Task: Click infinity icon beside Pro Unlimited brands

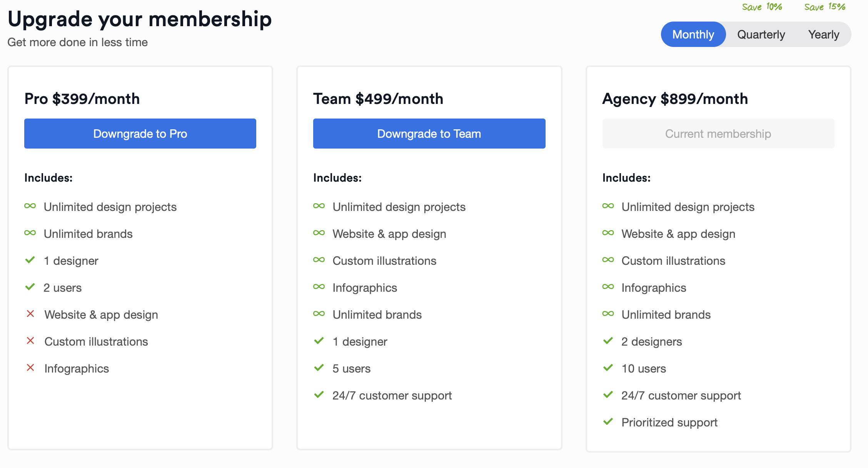Action: (30, 233)
